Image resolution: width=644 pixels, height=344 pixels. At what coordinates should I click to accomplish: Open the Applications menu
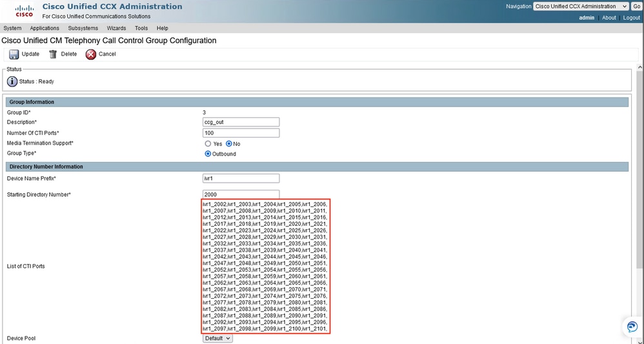tap(45, 28)
